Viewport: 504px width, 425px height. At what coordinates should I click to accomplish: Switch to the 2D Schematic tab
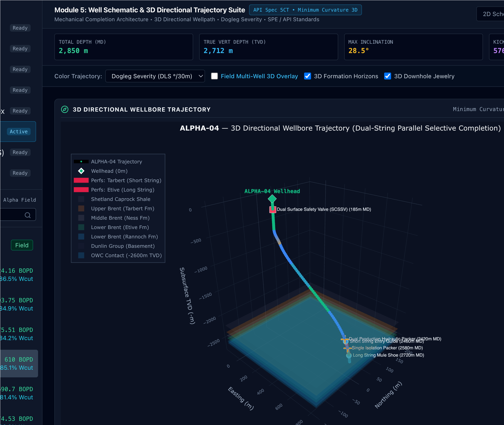click(490, 14)
